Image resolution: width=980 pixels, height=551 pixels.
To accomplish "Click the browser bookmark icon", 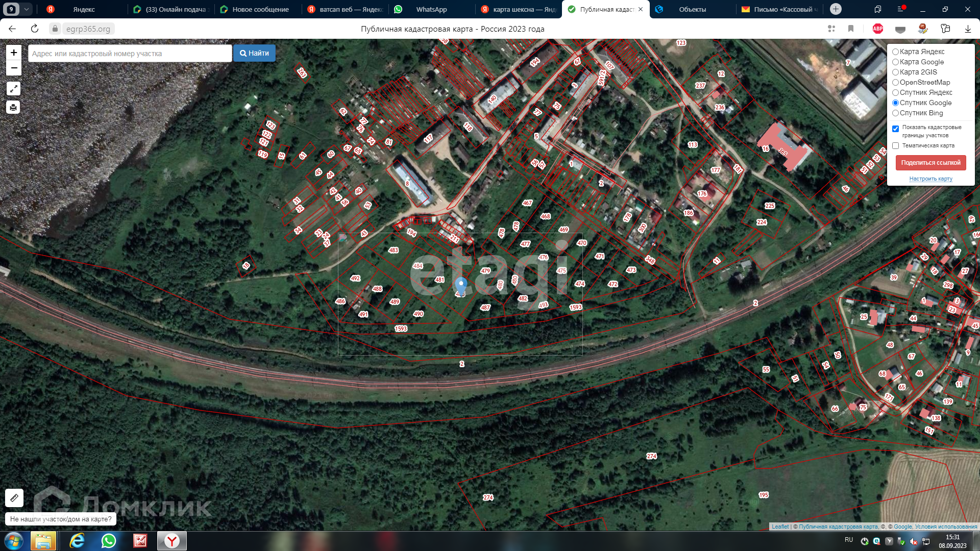I will click(x=851, y=29).
